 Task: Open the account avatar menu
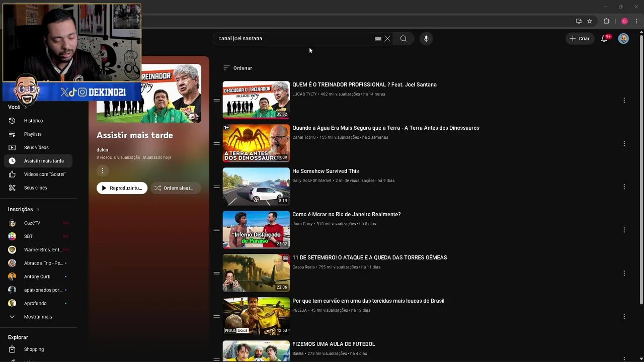click(x=623, y=39)
